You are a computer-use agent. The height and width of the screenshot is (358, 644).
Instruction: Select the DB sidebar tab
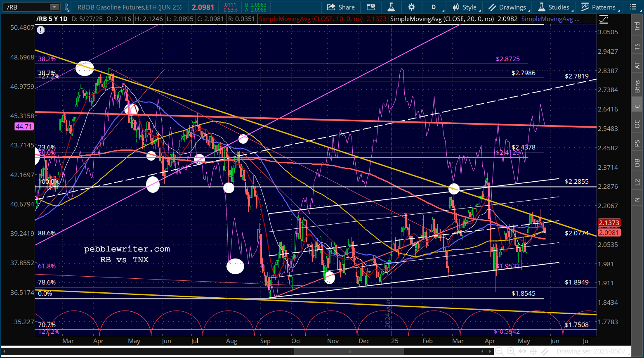coord(637,163)
